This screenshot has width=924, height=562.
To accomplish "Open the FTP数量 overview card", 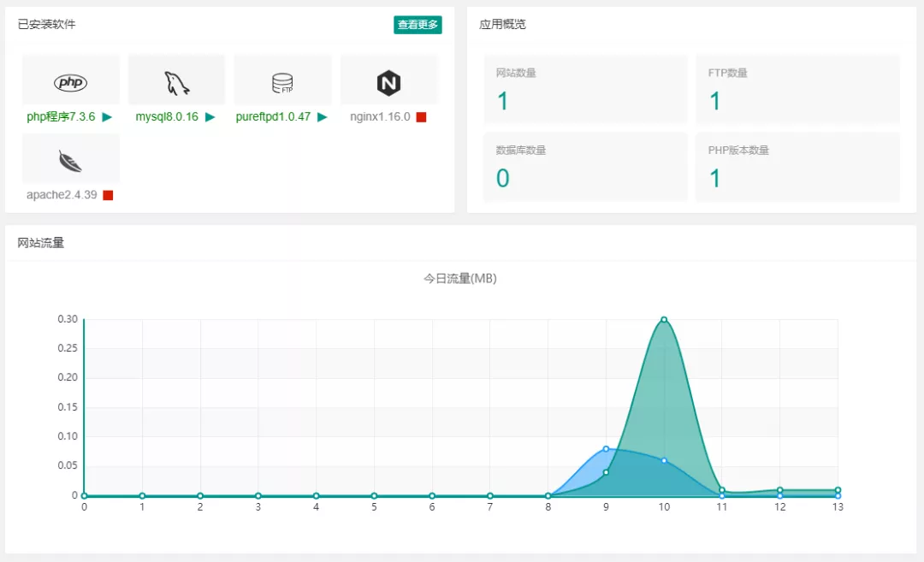I will [797, 90].
